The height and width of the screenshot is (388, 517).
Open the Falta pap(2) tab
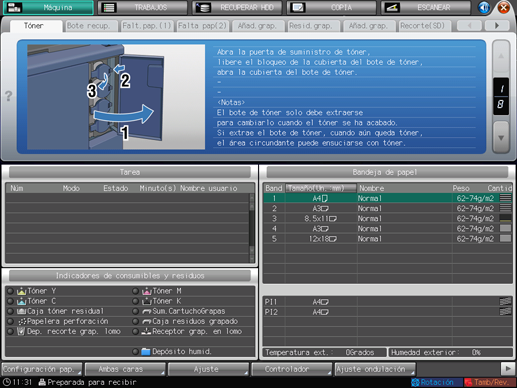tap(202, 26)
